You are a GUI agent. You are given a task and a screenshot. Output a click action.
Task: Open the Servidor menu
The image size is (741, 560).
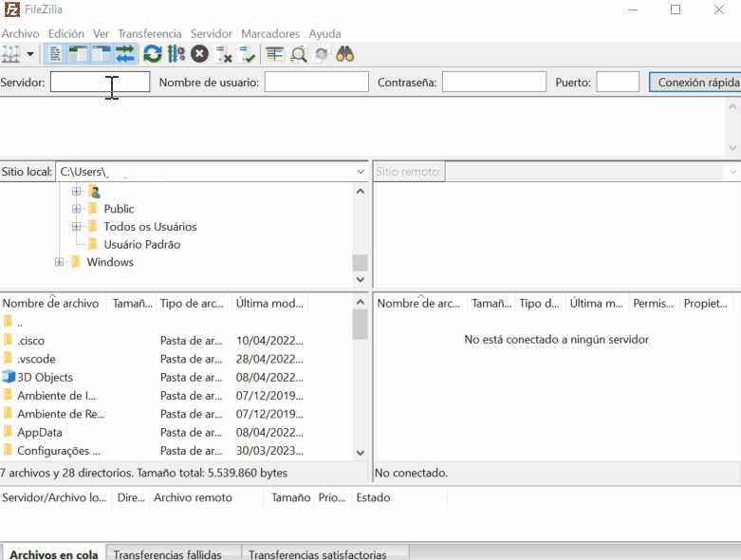click(x=212, y=33)
